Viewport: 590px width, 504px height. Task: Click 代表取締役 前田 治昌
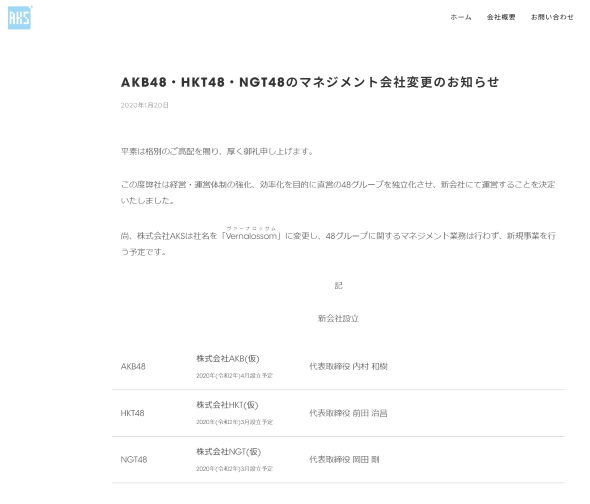pos(348,413)
